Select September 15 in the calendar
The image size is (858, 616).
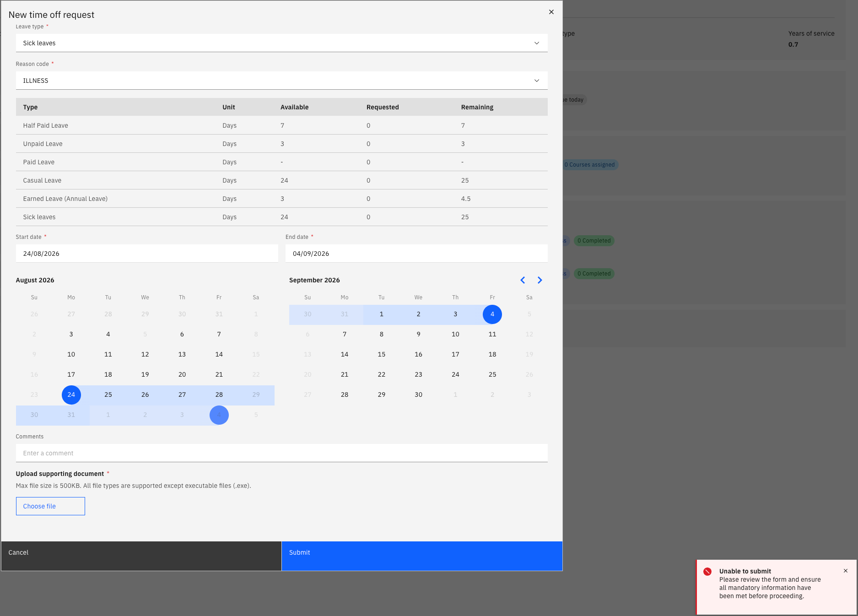coord(382,355)
